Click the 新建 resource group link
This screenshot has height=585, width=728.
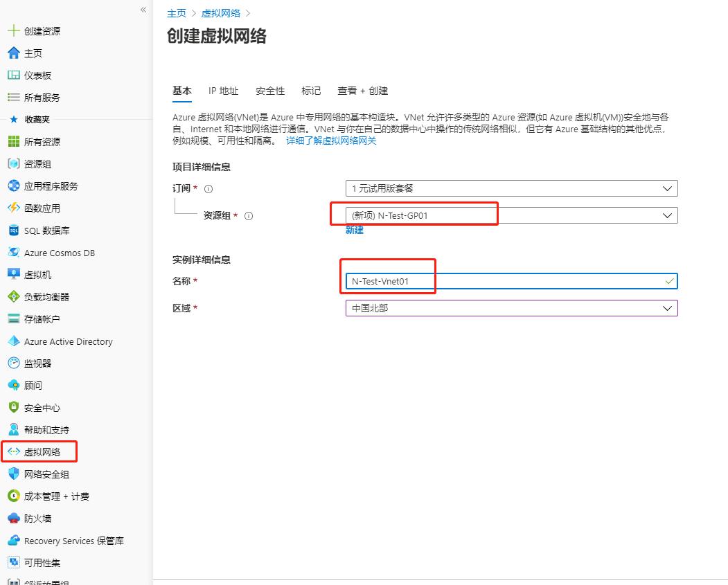point(354,230)
